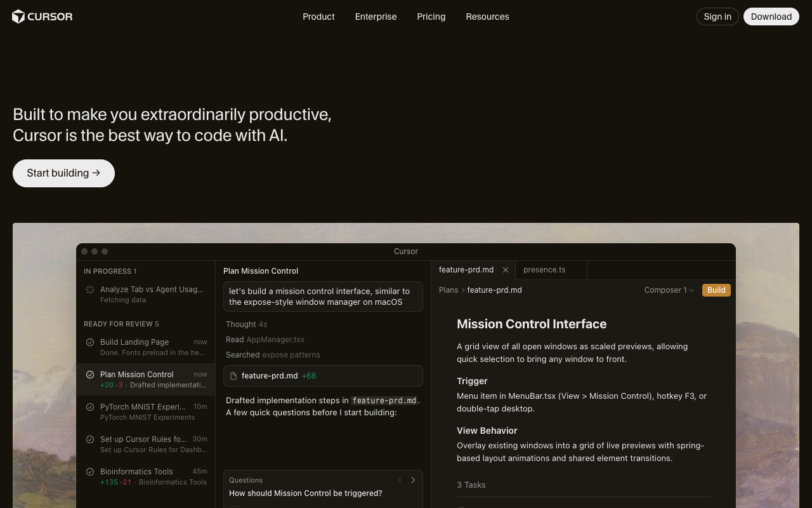The height and width of the screenshot is (508, 812).
Task: Click the checkmark icon for PyTorch MNIST Experiments
Action: 90,407
